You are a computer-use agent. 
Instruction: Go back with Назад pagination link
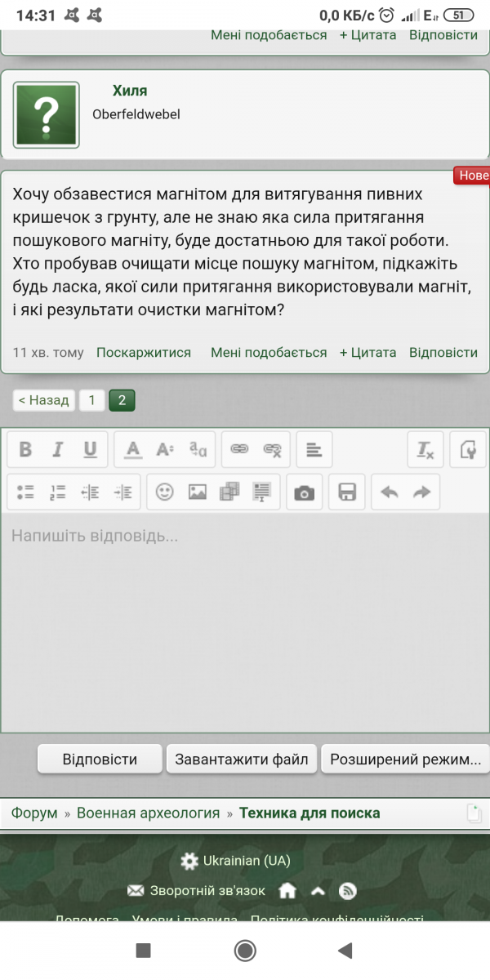(x=43, y=400)
